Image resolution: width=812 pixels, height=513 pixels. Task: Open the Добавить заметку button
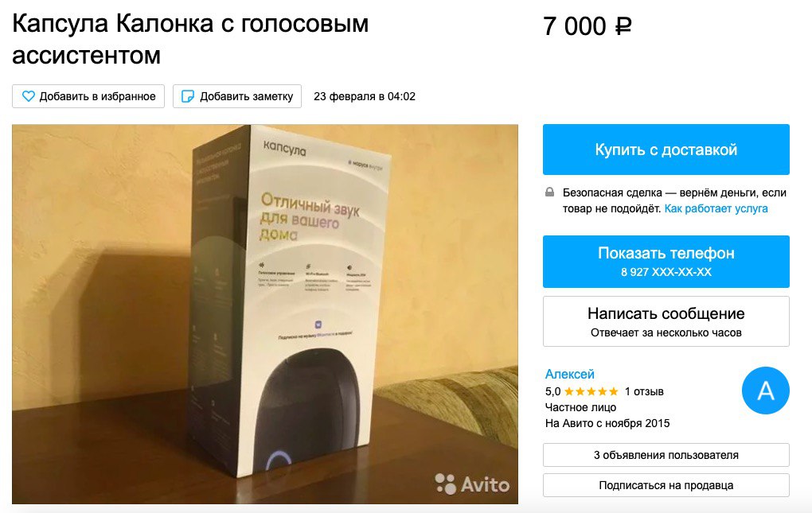[237, 96]
